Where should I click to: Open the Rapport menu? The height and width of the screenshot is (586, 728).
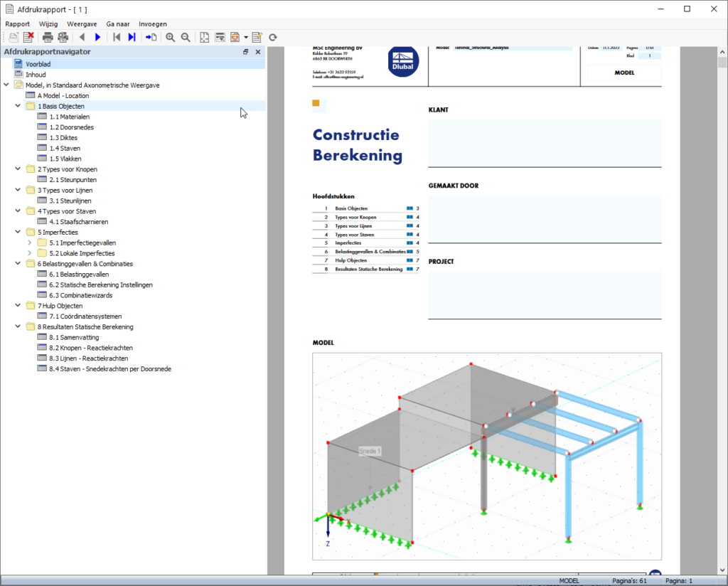click(x=17, y=23)
